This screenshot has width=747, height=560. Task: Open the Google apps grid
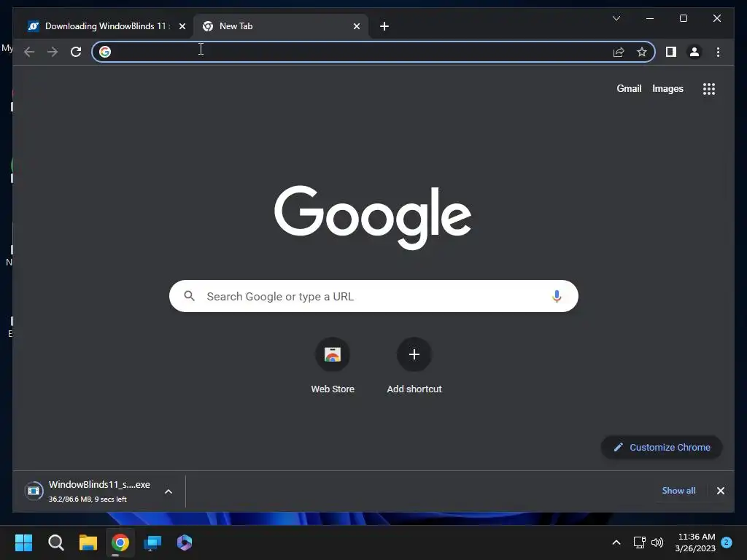pyautogui.click(x=709, y=88)
